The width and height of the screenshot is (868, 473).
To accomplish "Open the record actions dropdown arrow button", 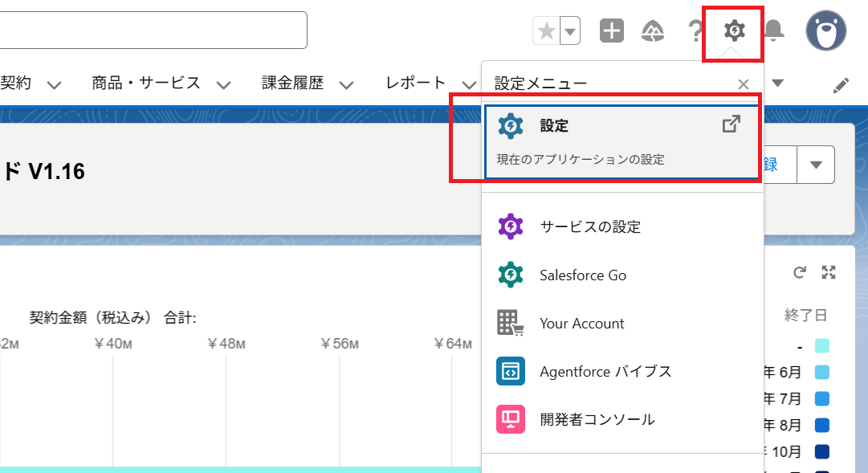I will [x=816, y=165].
